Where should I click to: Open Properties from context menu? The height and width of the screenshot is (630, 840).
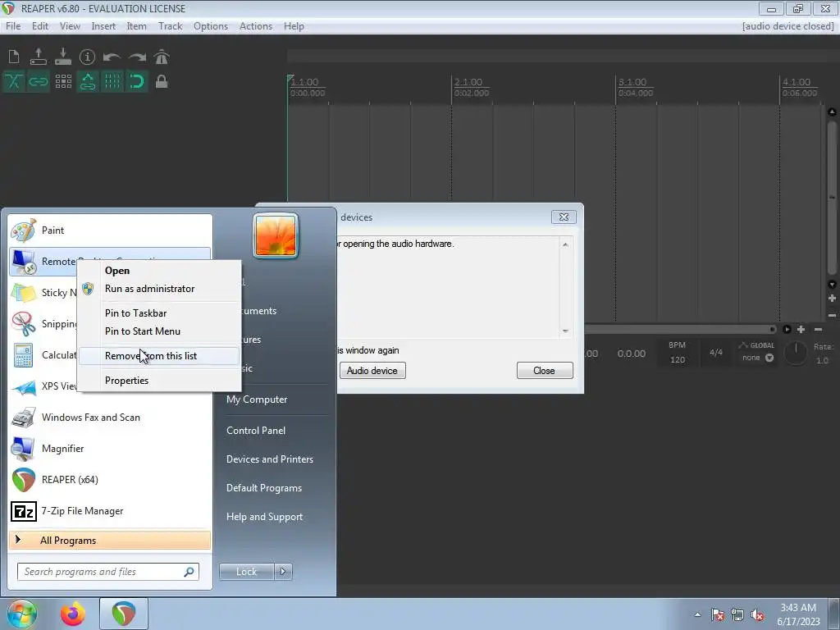(x=159, y=381)
